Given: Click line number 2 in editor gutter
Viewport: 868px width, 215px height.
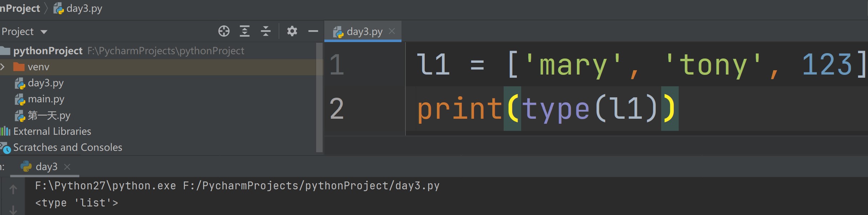Looking at the screenshot, I should [336, 109].
